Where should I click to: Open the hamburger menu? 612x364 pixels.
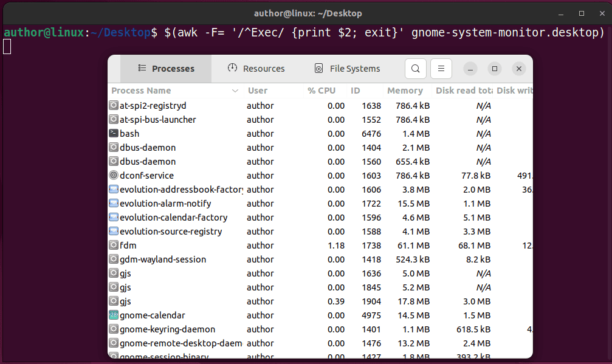441,69
